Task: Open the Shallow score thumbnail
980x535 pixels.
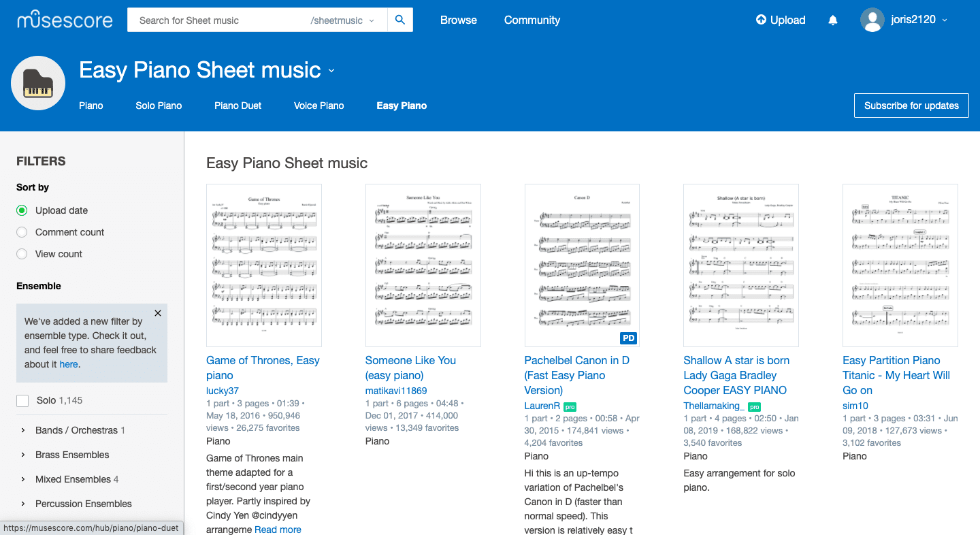Action: pyautogui.click(x=741, y=265)
